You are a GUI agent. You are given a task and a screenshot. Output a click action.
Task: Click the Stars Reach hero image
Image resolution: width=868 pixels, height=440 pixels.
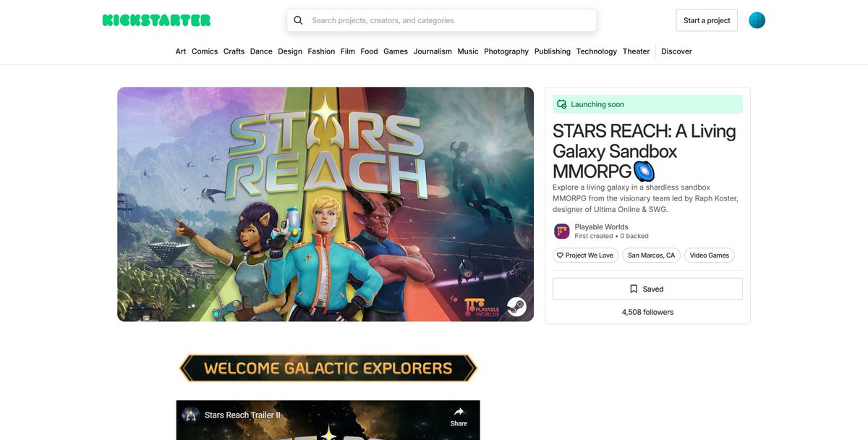(325, 204)
